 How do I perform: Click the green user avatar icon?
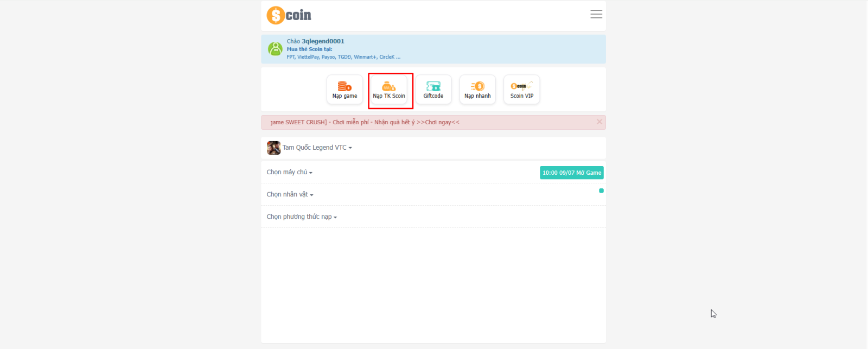276,49
